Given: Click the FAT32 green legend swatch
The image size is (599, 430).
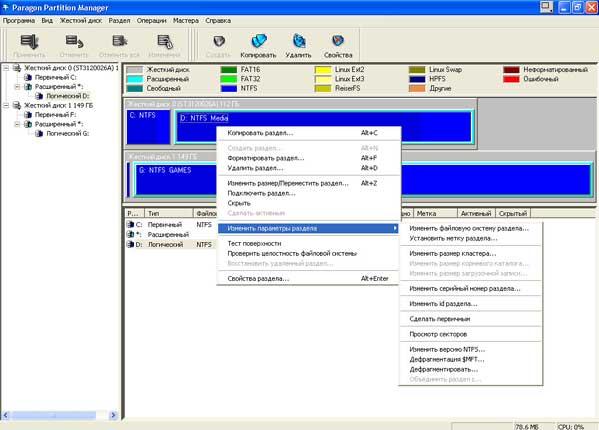Looking at the screenshot, I should (x=229, y=79).
